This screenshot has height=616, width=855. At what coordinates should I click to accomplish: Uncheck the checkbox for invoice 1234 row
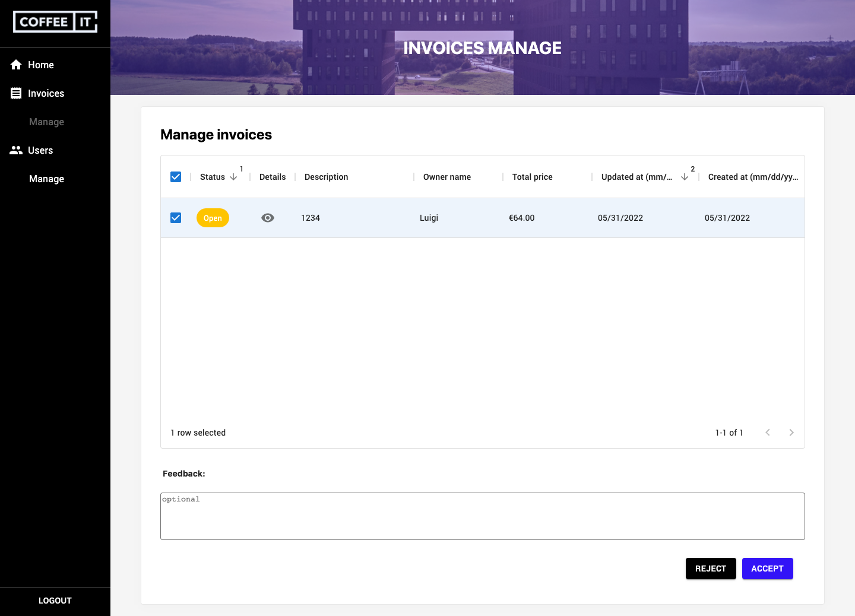176,218
